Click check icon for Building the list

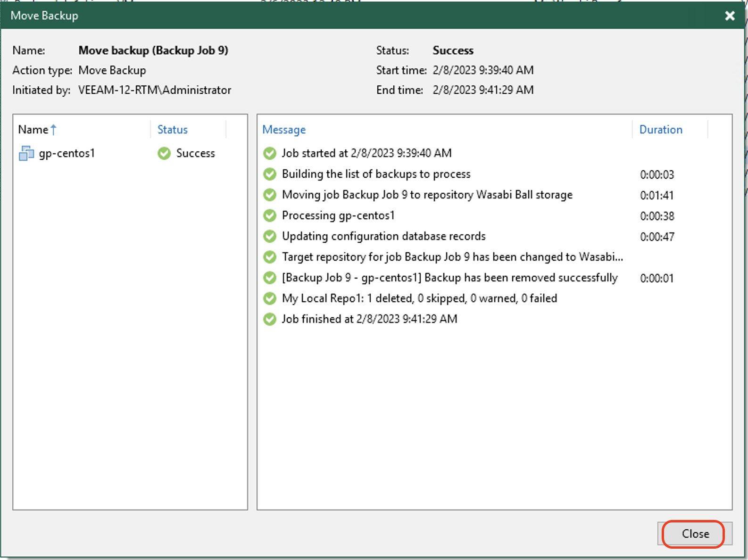click(270, 174)
